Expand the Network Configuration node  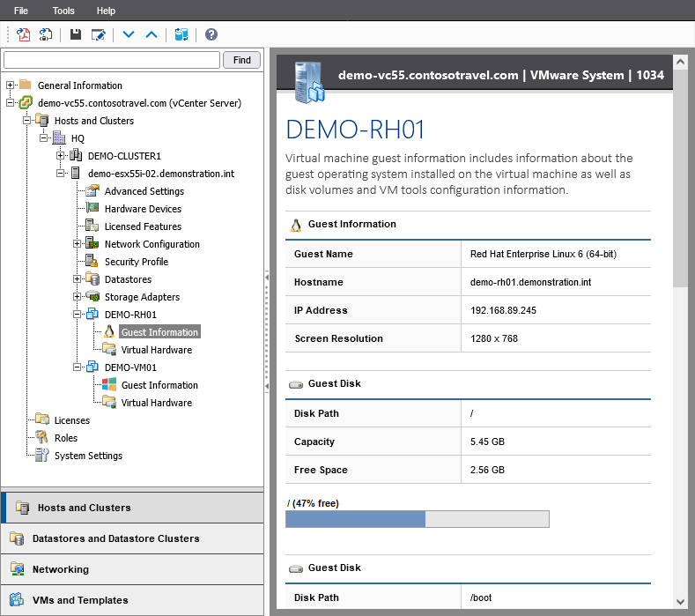[x=78, y=243]
